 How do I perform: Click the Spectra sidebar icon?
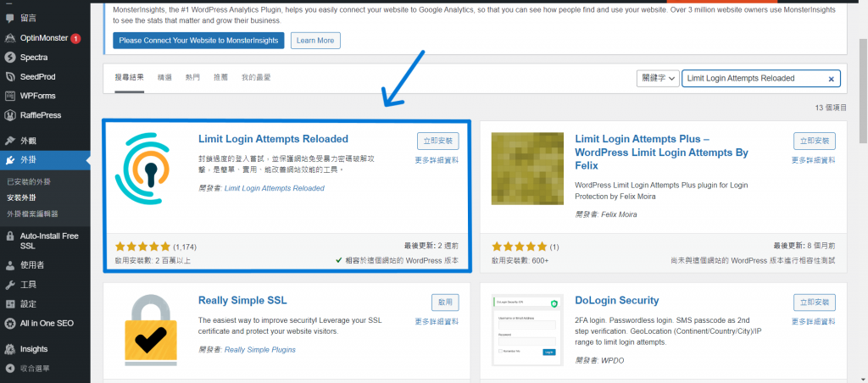click(9, 58)
